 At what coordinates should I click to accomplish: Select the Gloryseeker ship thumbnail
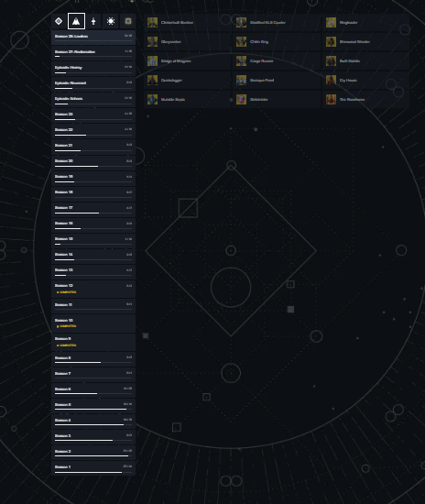[x=152, y=41]
